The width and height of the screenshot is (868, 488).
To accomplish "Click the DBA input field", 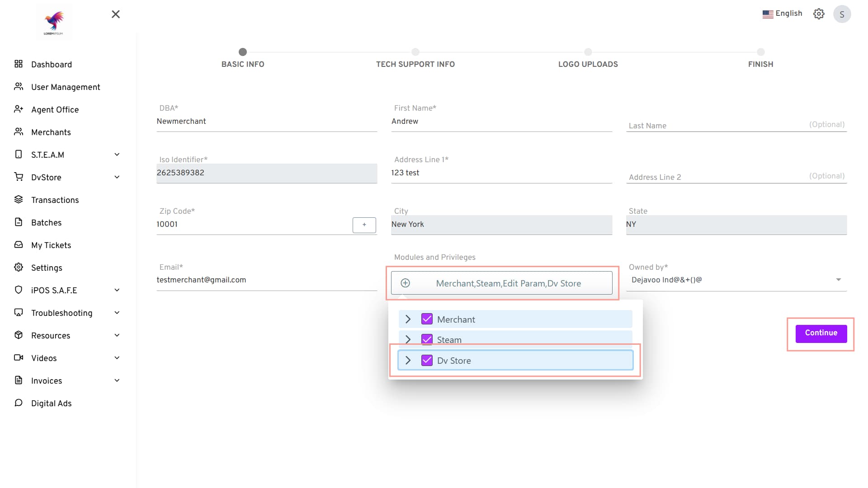I will pyautogui.click(x=267, y=121).
